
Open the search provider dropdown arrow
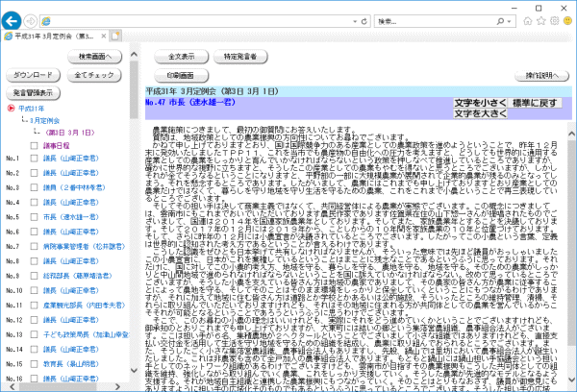(509, 21)
